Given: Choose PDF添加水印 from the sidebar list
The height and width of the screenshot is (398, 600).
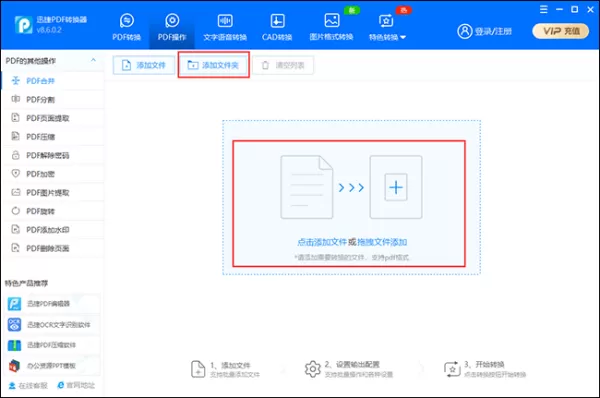Looking at the screenshot, I should tap(53, 230).
